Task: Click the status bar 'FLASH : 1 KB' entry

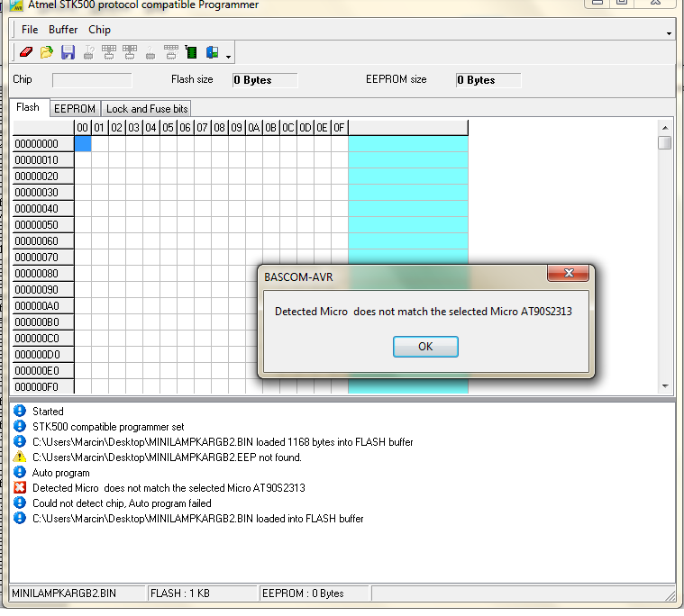Action: [204, 593]
